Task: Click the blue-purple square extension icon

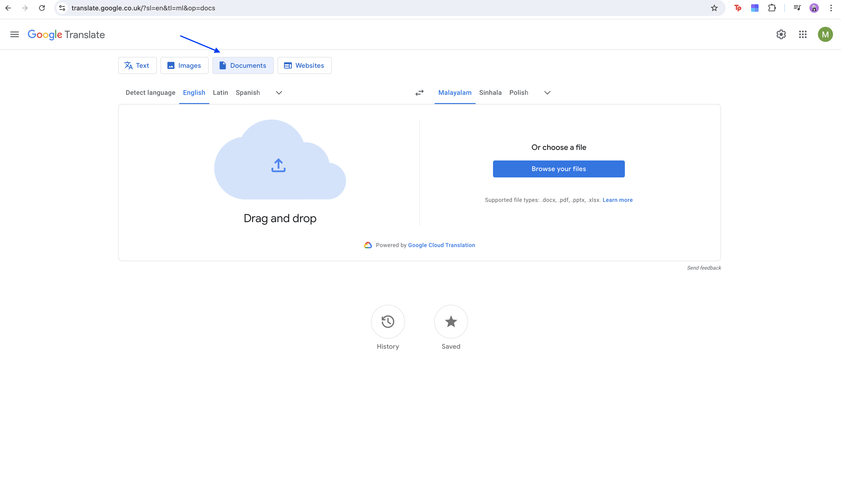Action: click(755, 8)
